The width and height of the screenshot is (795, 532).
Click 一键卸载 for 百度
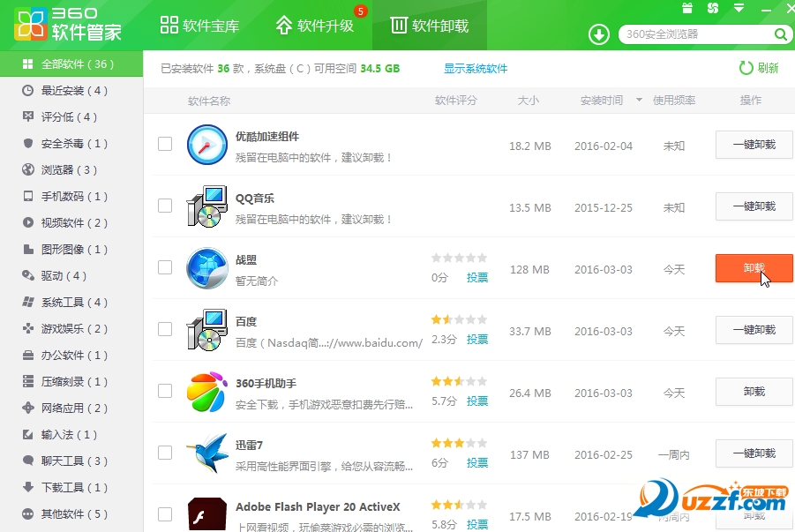[x=754, y=330]
